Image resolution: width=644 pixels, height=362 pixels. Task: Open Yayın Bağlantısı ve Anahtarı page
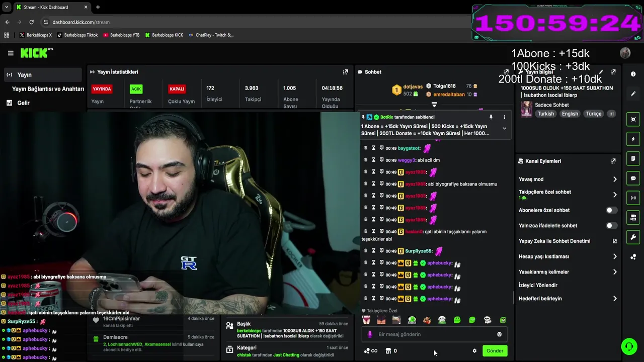[48, 89]
